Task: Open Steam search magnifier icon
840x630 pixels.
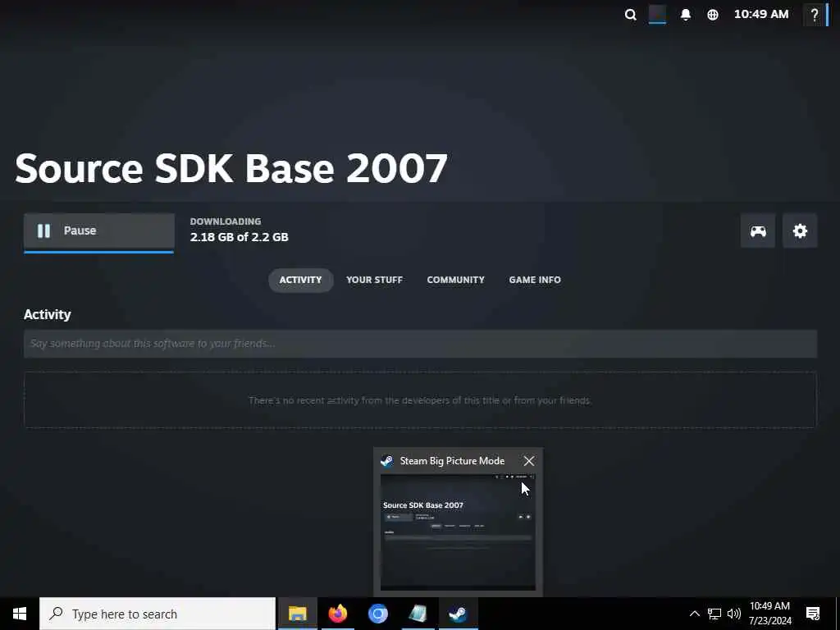Action: coord(631,15)
